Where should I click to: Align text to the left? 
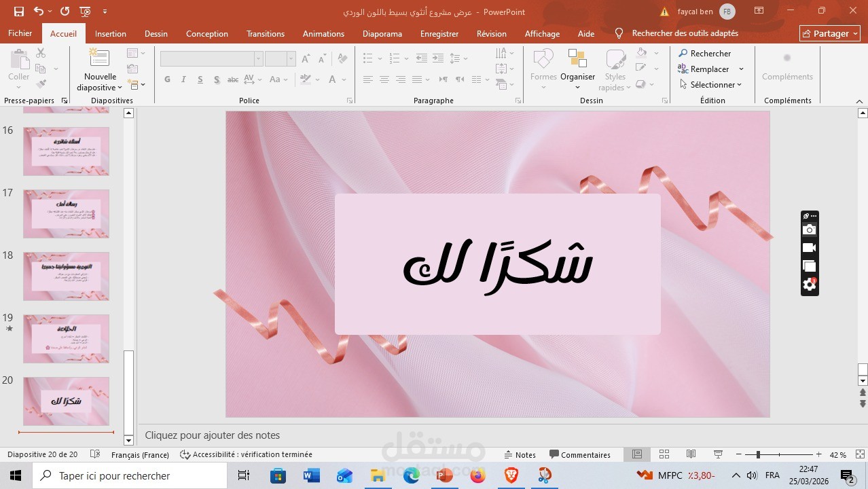click(368, 79)
